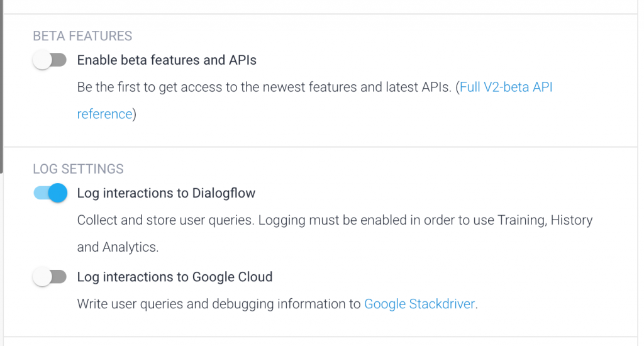Click the dark scrollbar on the left edge
Viewport: 644px width, 346px height.
pyautogui.click(x=2, y=82)
